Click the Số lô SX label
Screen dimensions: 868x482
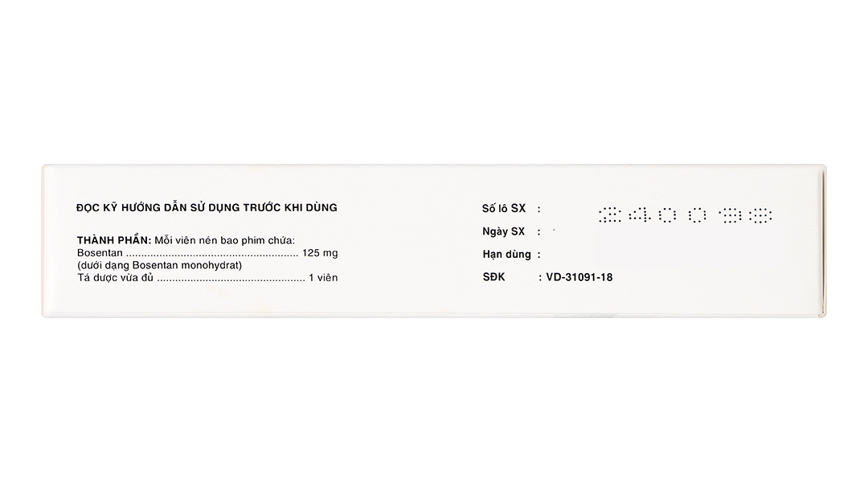pyautogui.click(x=503, y=208)
